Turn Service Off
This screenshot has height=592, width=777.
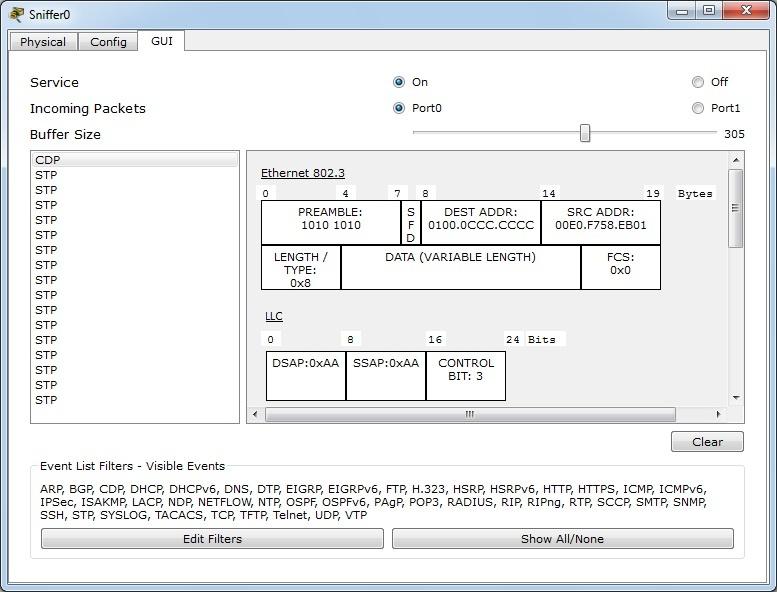point(698,82)
